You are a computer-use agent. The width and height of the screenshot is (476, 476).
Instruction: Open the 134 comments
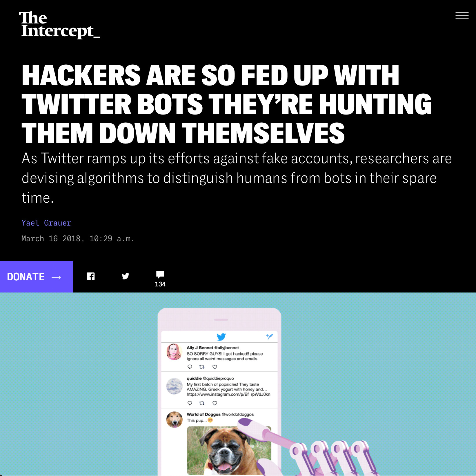160,279
